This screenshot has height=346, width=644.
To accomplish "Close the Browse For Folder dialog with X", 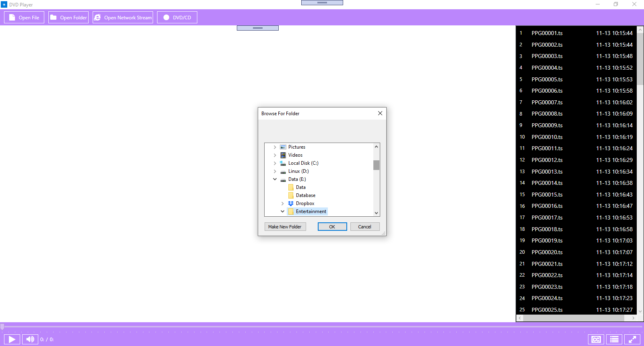I will (380, 114).
